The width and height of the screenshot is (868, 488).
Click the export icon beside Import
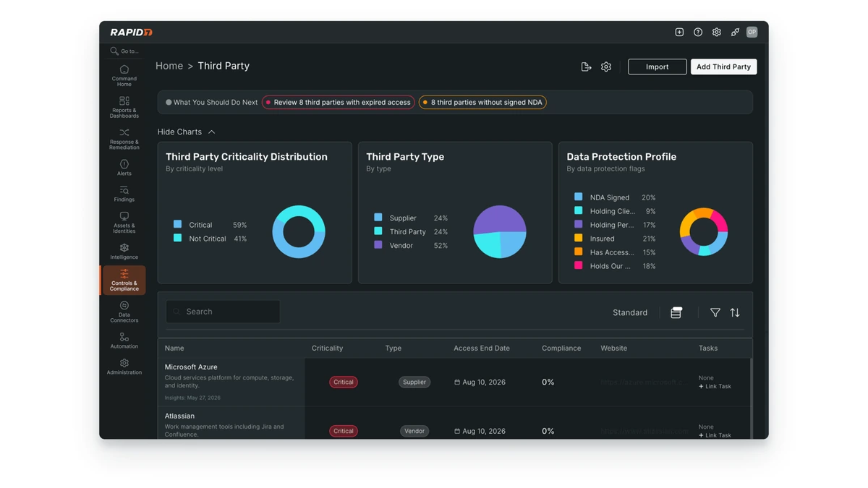586,67
